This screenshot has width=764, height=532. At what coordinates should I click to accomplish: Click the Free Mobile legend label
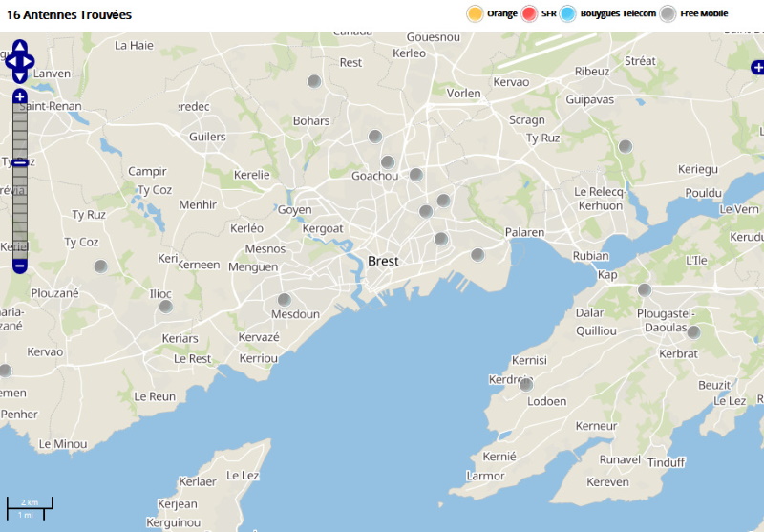[704, 13]
